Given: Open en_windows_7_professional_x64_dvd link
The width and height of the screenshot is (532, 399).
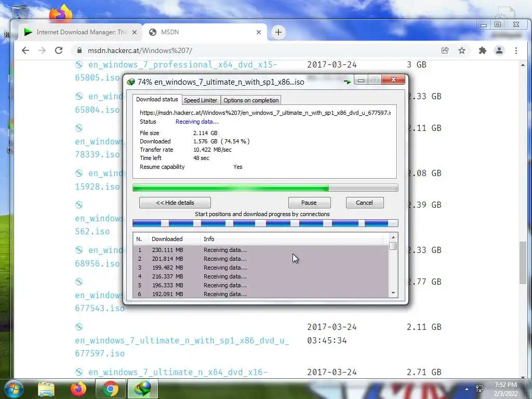Looking at the screenshot, I should click(176, 71).
